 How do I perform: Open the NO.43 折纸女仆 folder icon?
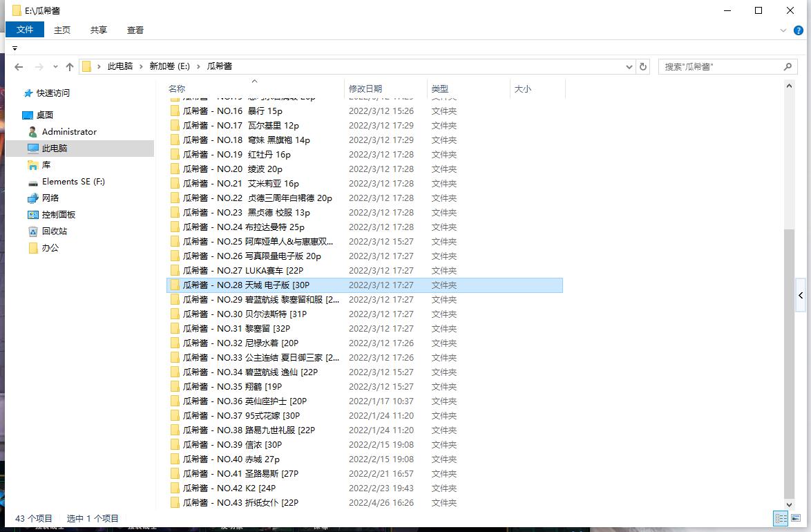pyautogui.click(x=175, y=503)
